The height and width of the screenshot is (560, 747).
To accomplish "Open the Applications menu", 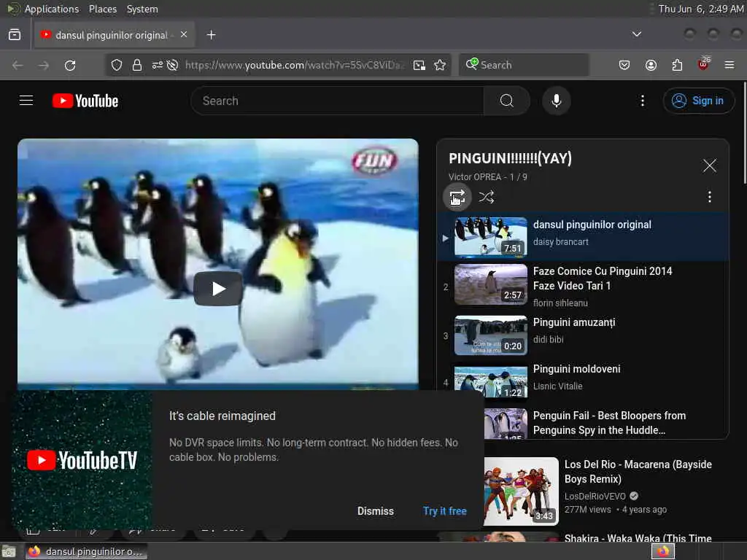I will pos(52,9).
